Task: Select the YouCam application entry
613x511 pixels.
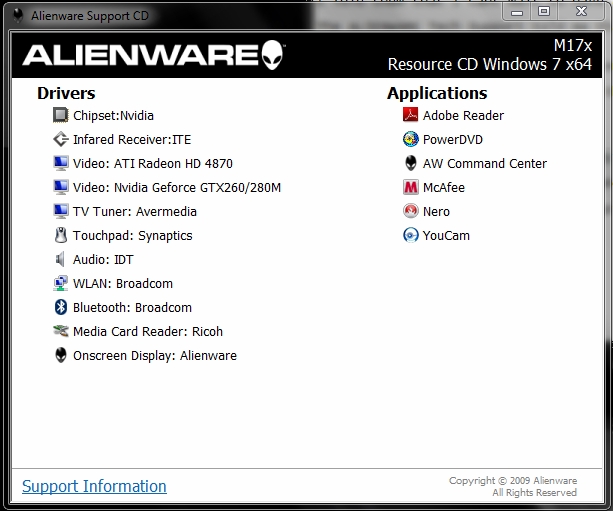Action: point(446,236)
